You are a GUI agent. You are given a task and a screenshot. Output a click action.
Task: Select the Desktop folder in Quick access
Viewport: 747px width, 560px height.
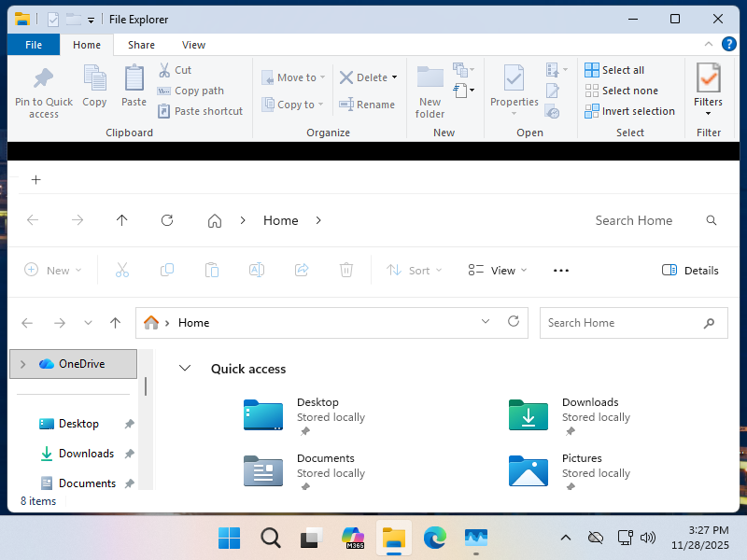coord(305,416)
